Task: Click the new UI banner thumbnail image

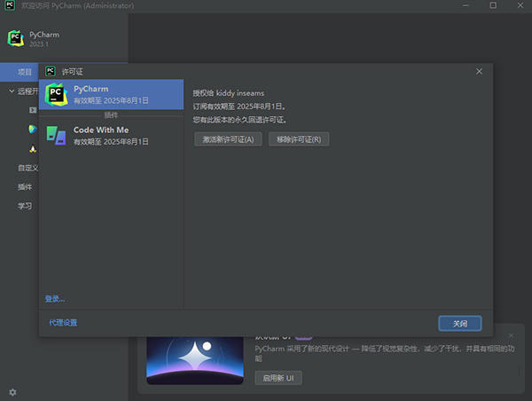Action: [193, 361]
